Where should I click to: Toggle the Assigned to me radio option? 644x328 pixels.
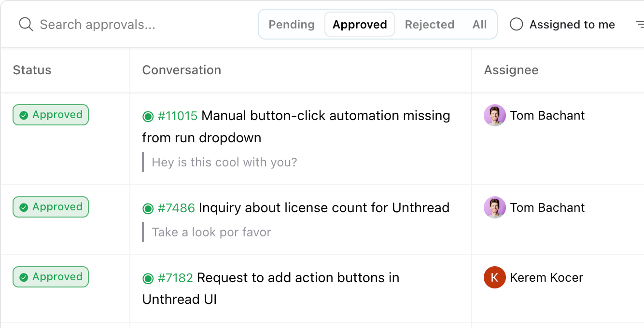point(517,24)
